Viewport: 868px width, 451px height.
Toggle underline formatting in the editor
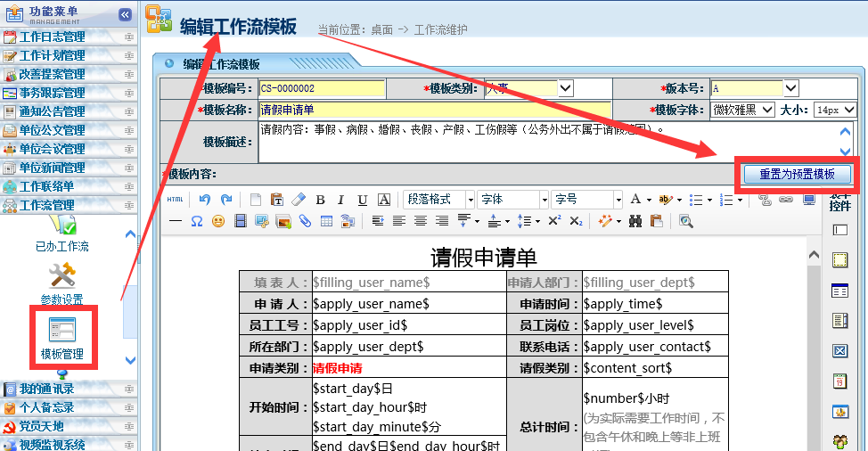[x=363, y=200]
